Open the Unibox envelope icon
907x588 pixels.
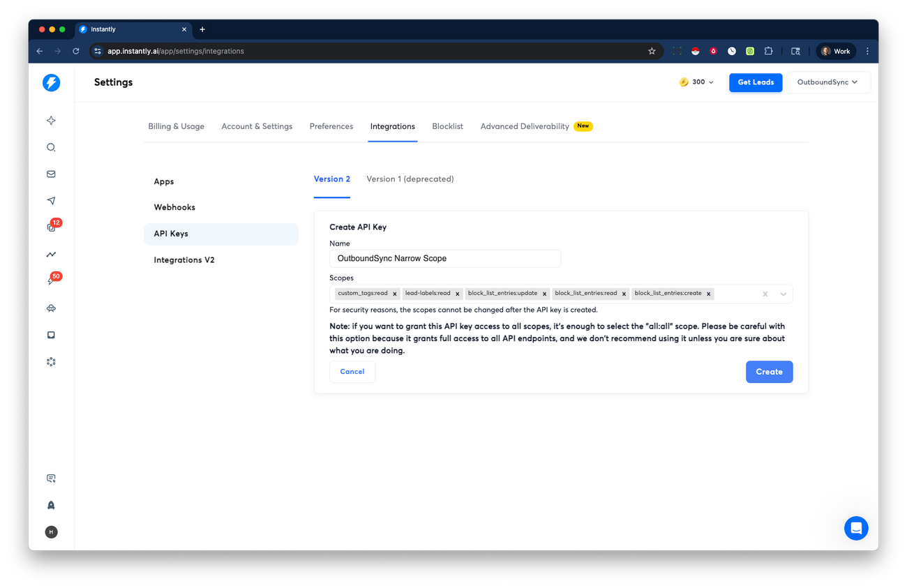pyautogui.click(x=51, y=174)
